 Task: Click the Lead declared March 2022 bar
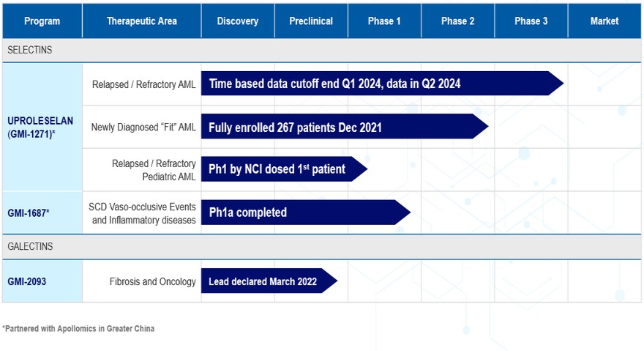tap(265, 281)
